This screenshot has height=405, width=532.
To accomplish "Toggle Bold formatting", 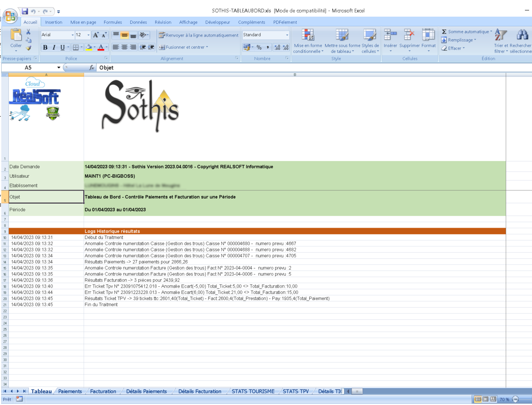I will [x=45, y=47].
